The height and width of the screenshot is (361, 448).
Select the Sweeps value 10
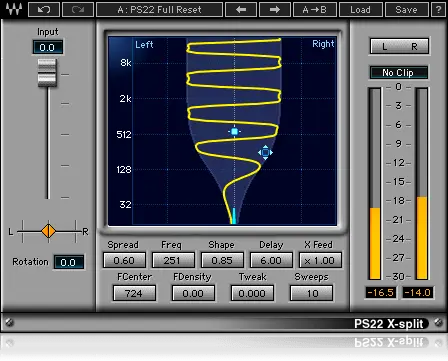tap(311, 293)
